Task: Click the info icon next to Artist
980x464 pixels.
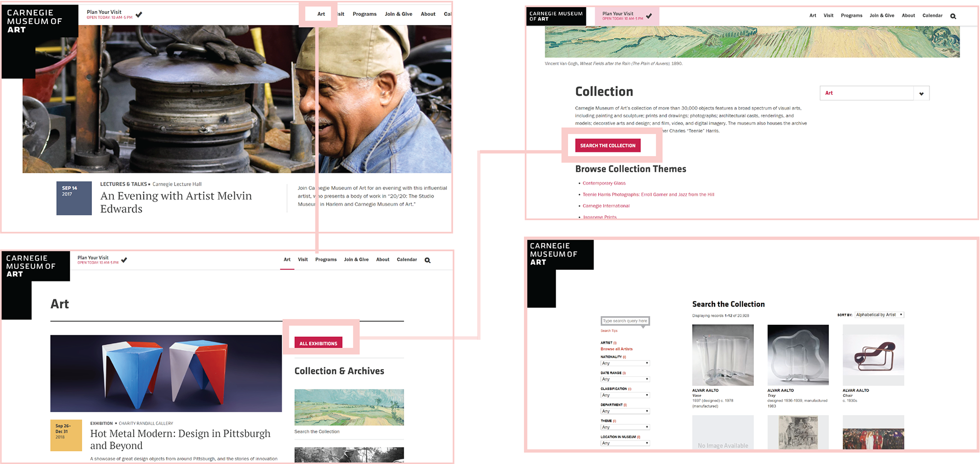Action: coord(615,343)
